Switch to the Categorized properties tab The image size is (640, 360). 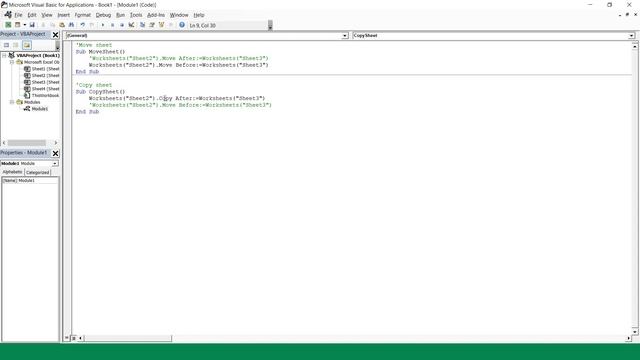[x=38, y=172]
